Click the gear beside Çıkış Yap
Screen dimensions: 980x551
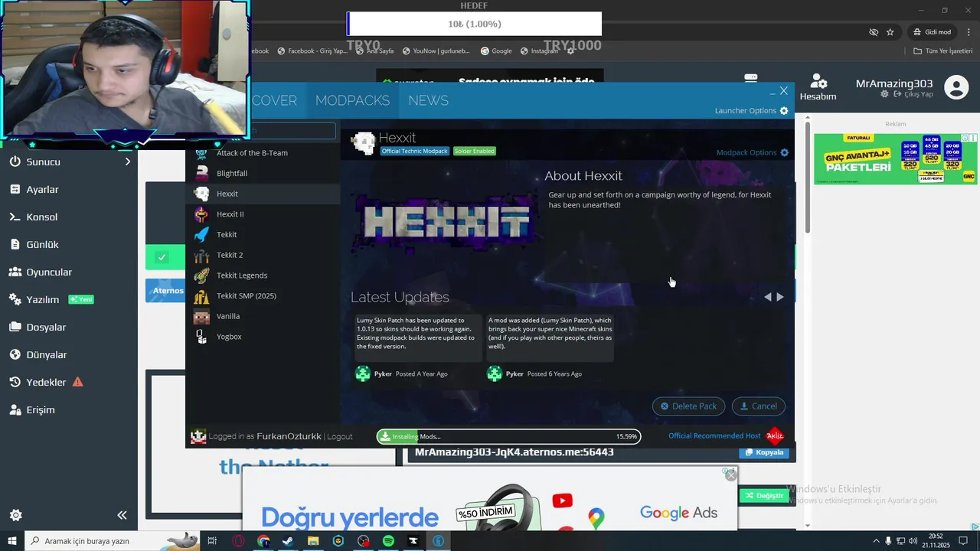885,94
